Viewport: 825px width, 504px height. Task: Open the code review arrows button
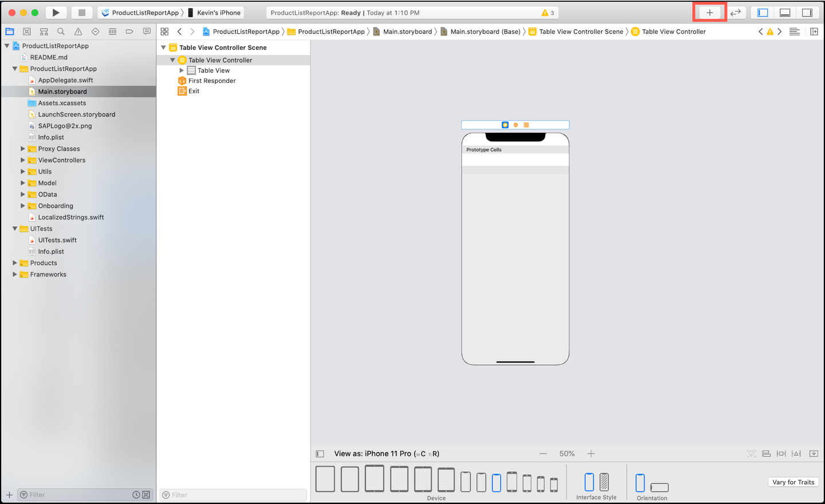pos(736,13)
